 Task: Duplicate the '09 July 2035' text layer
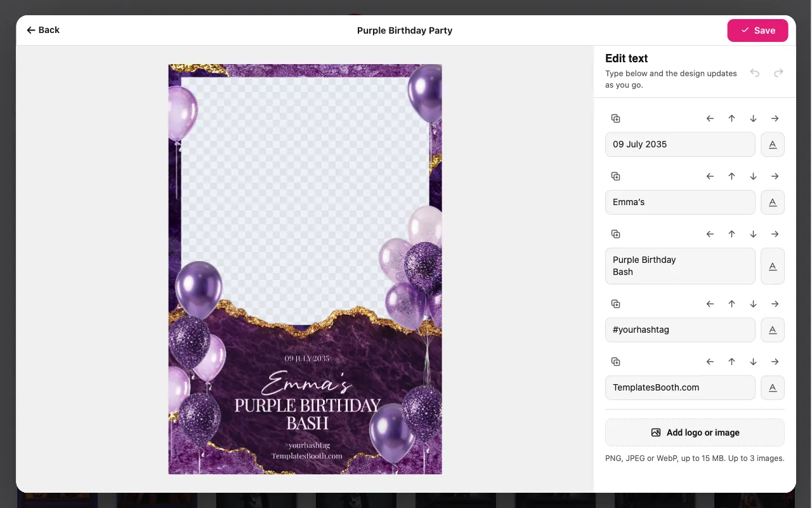pyautogui.click(x=615, y=119)
